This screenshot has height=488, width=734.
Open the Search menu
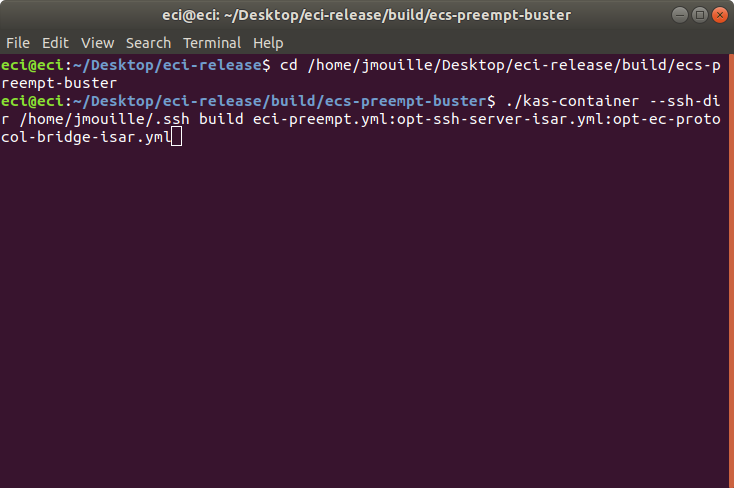pos(148,43)
